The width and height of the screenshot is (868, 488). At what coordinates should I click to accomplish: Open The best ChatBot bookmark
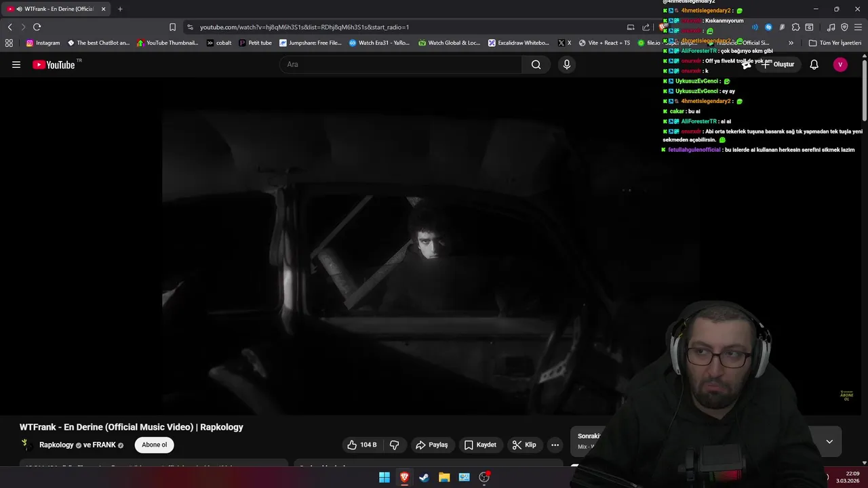[98, 43]
